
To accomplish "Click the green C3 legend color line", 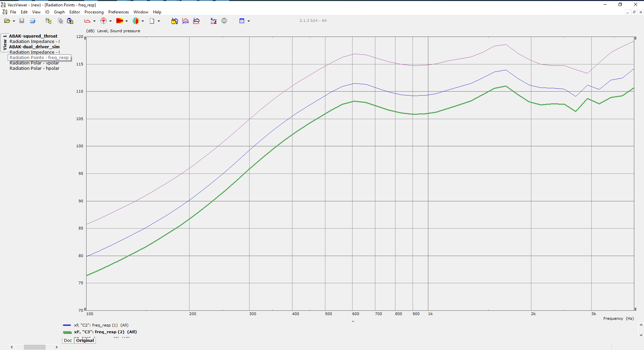I will (67, 332).
